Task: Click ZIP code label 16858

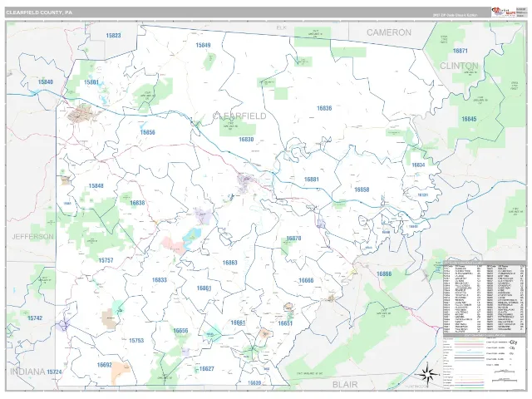Action: point(362,190)
